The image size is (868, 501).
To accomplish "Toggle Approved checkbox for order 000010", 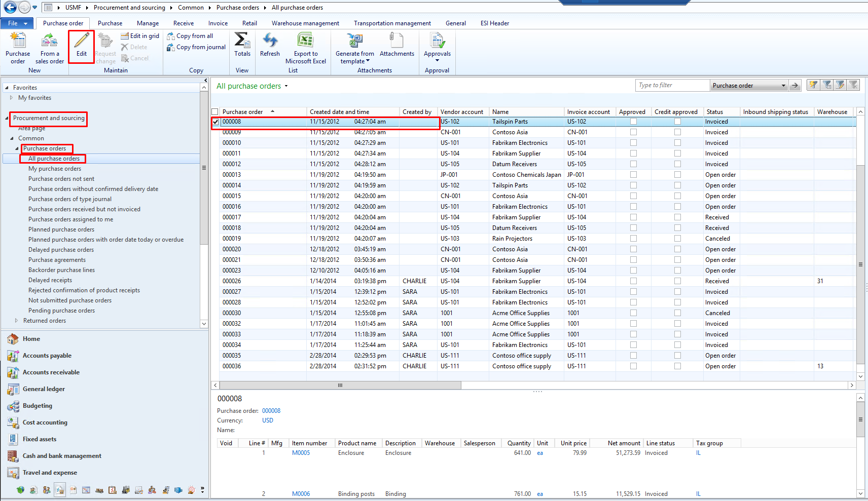I will 633,143.
